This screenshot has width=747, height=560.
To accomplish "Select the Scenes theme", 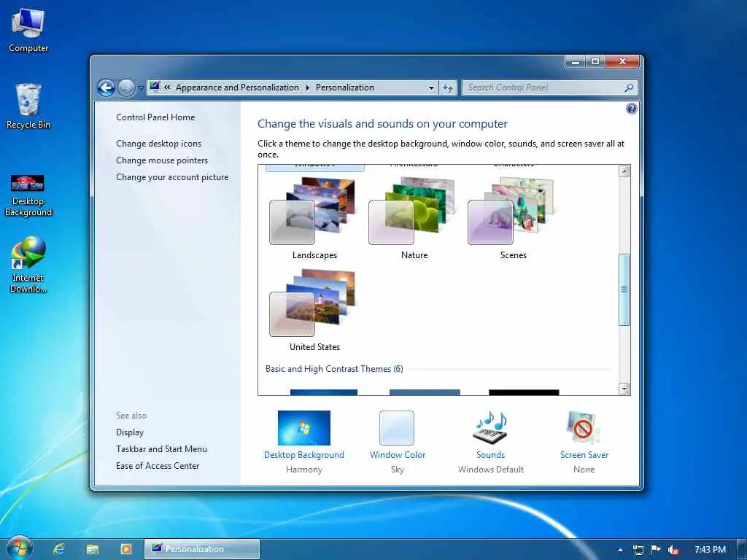I will click(513, 218).
